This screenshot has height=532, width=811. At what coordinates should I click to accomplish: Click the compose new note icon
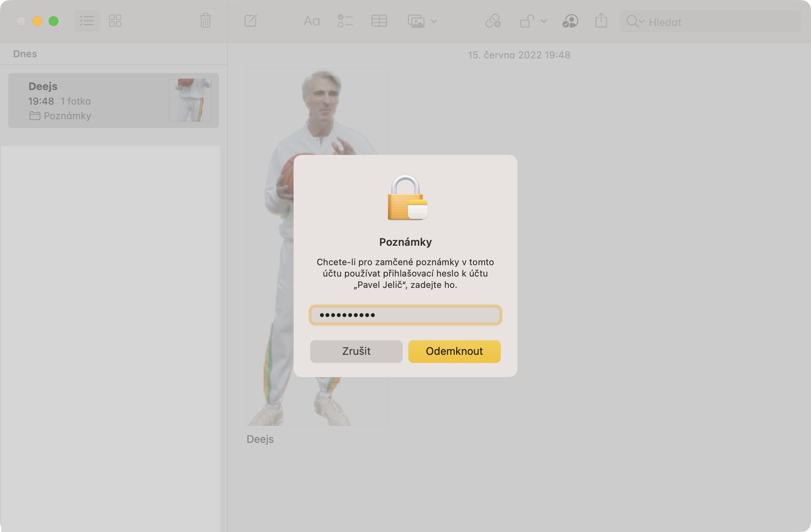pyautogui.click(x=251, y=21)
